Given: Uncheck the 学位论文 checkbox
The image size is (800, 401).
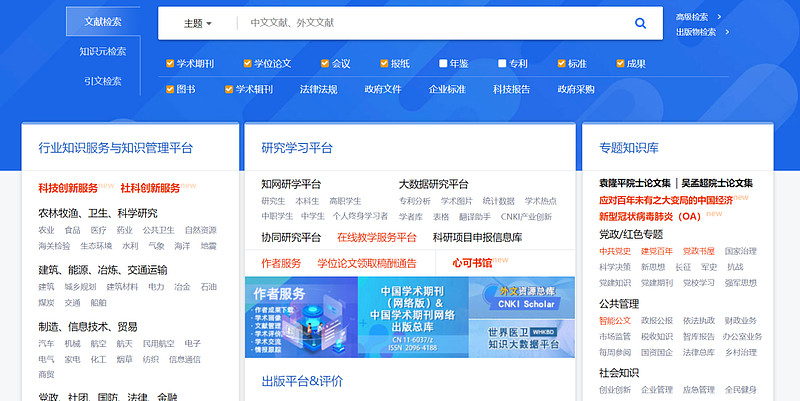Looking at the screenshot, I should 247,63.
